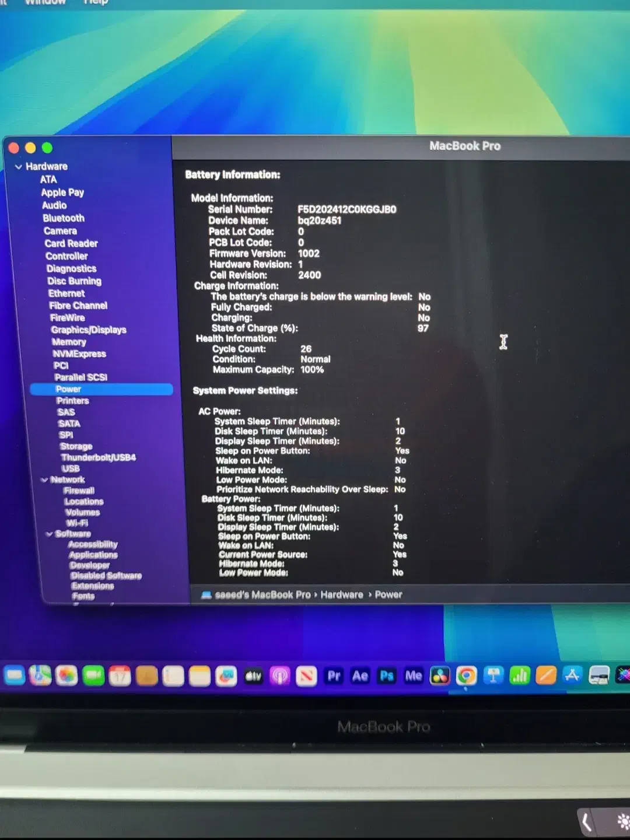Collapse the Software section in the sidebar

(x=50, y=533)
